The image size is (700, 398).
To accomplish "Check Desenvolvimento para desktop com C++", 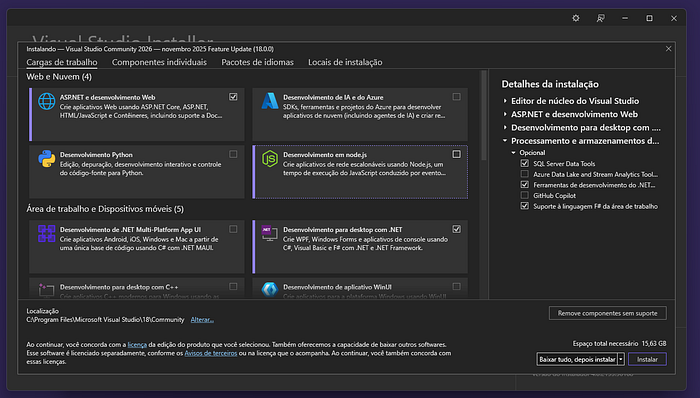I will (x=233, y=286).
